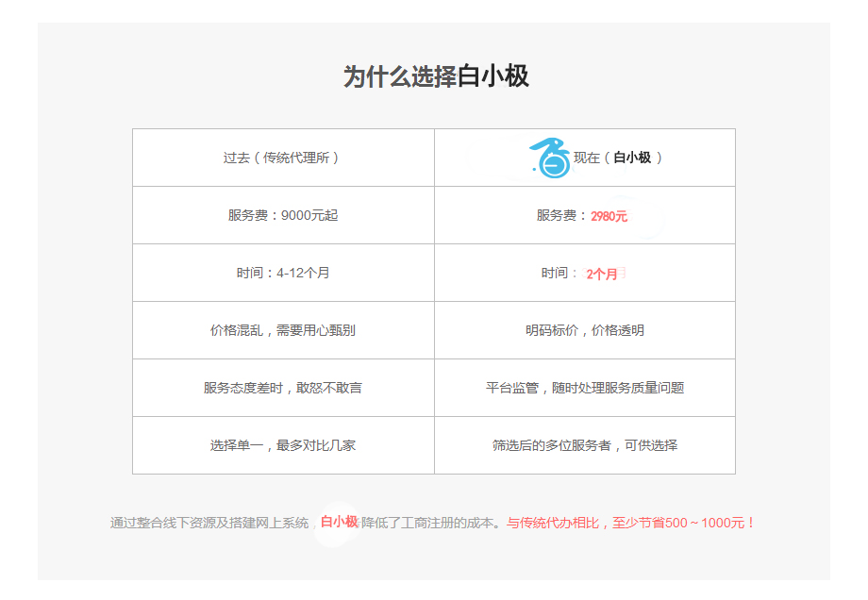Click the blue rabbit logo icon
The width and height of the screenshot is (868, 600).
pyautogui.click(x=550, y=158)
